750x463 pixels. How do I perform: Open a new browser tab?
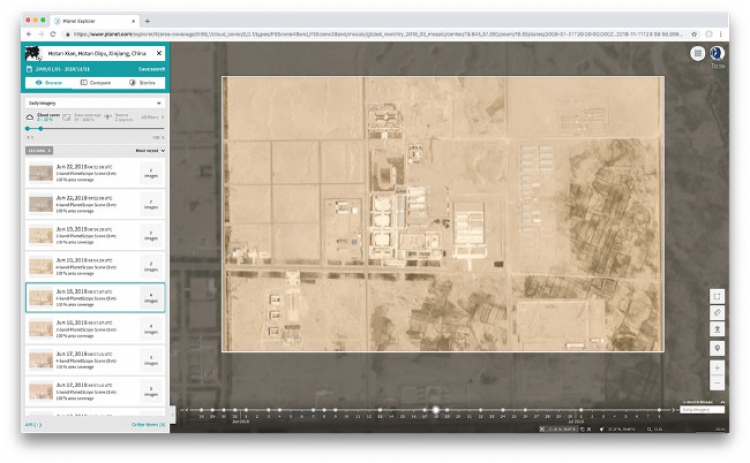tap(147, 21)
